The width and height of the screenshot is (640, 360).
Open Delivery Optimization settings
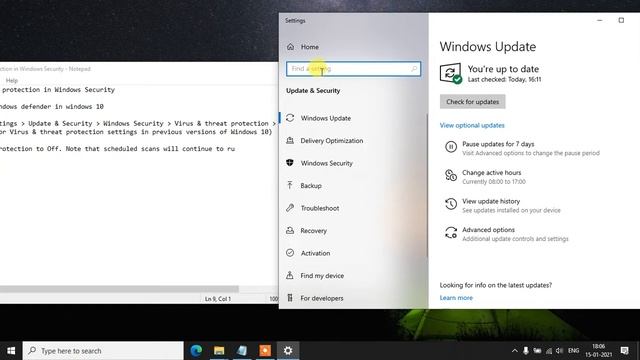tap(331, 140)
